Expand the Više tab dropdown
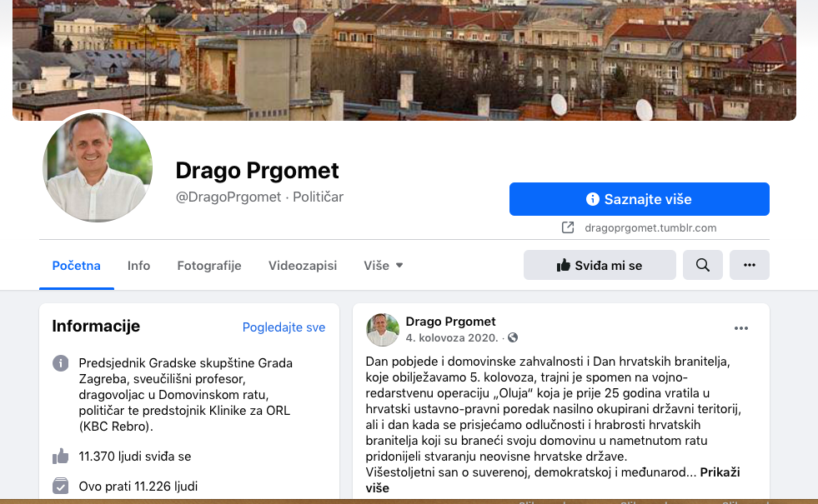Image resolution: width=818 pixels, height=504 pixels. 384,265
